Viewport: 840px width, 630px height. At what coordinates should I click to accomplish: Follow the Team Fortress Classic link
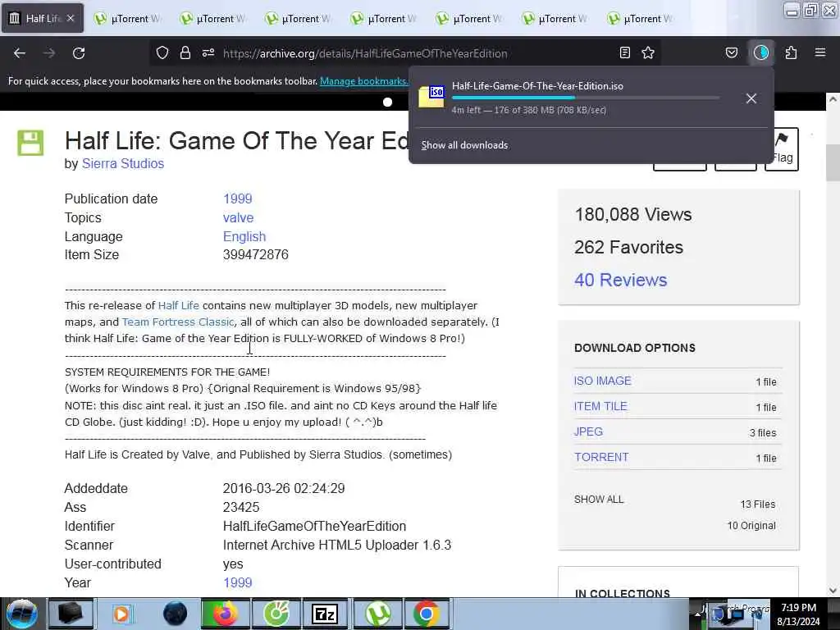click(178, 322)
